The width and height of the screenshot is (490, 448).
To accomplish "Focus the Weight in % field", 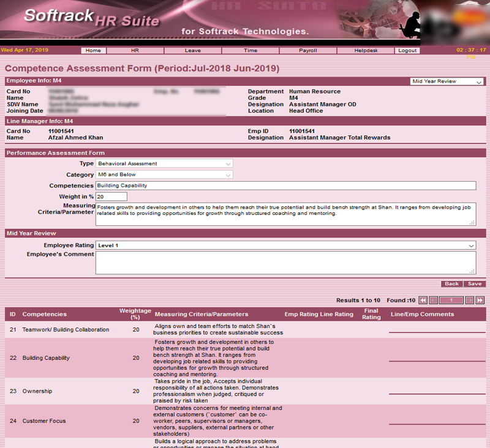I will [111, 196].
